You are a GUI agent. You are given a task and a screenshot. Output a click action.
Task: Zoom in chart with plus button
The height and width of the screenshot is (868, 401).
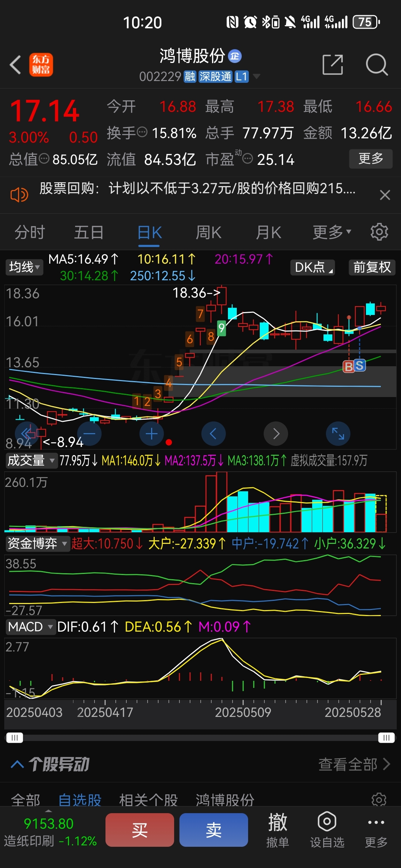[151, 433]
